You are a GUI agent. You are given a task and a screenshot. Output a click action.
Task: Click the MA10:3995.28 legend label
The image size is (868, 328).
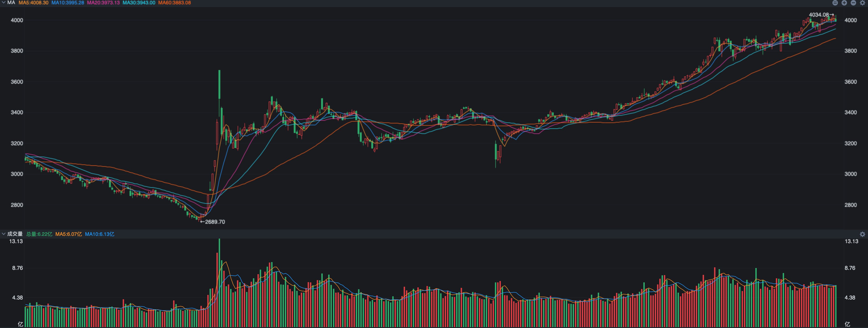[x=68, y=3]
